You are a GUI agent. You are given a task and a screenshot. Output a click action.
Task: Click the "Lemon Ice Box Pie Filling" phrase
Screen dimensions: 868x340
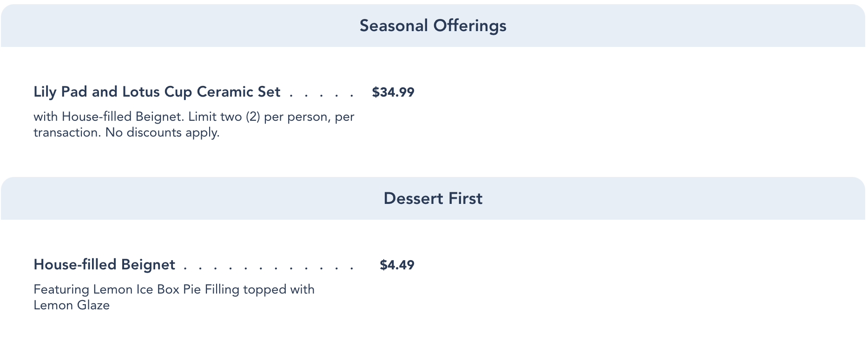pos(166,289)
